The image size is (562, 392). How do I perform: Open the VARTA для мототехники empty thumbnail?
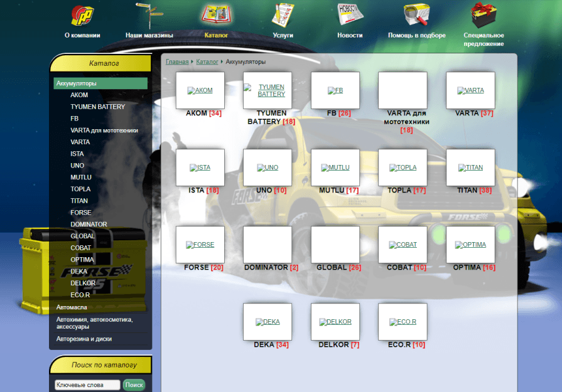(403, 90)
